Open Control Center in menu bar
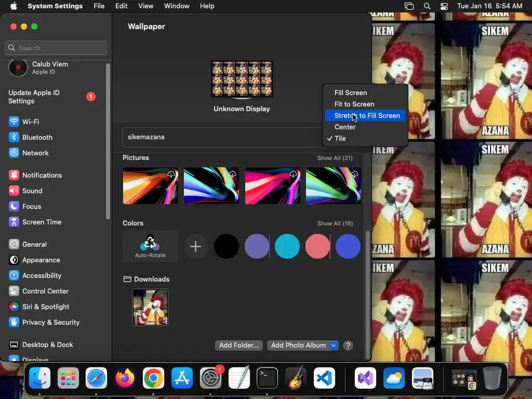Viewport: 532px width, 399px height. (444, 6)
